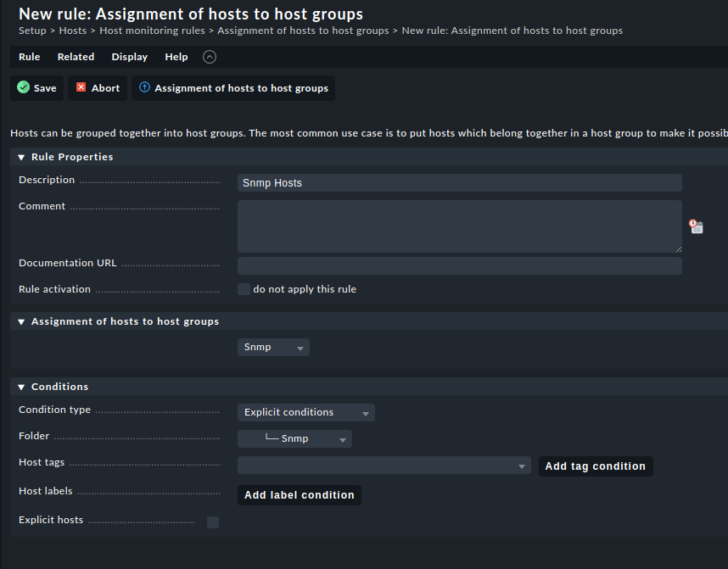728x569 pixels.
Task: Click the green Save checkmark icon
Action: pos(24,87)
